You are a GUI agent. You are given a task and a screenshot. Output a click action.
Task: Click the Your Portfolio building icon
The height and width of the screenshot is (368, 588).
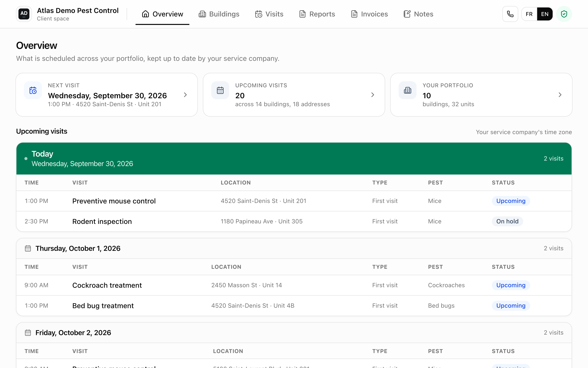coord(408,90)
